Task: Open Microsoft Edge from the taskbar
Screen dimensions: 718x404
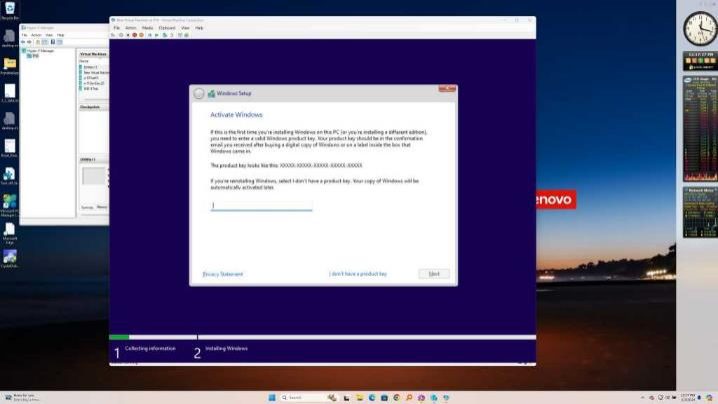Action: pyautogui.click(x=372, y=398)
